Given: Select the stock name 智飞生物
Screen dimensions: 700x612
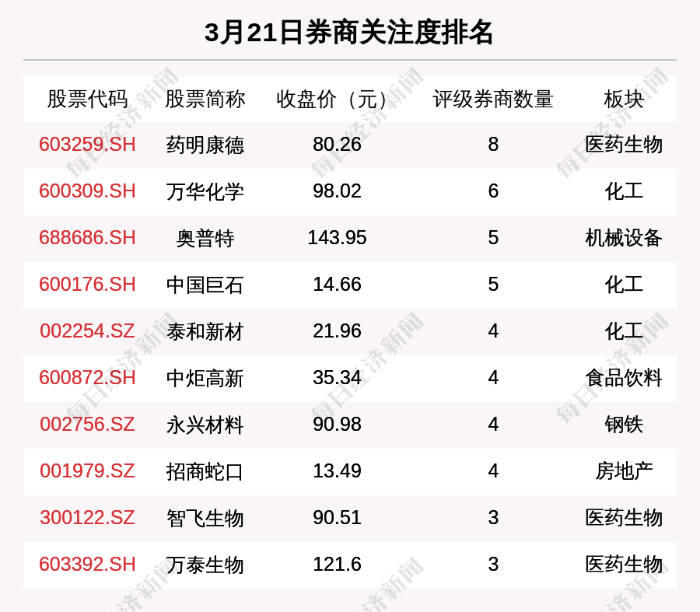Looking at the screenshot, I should tap(205, 518).
